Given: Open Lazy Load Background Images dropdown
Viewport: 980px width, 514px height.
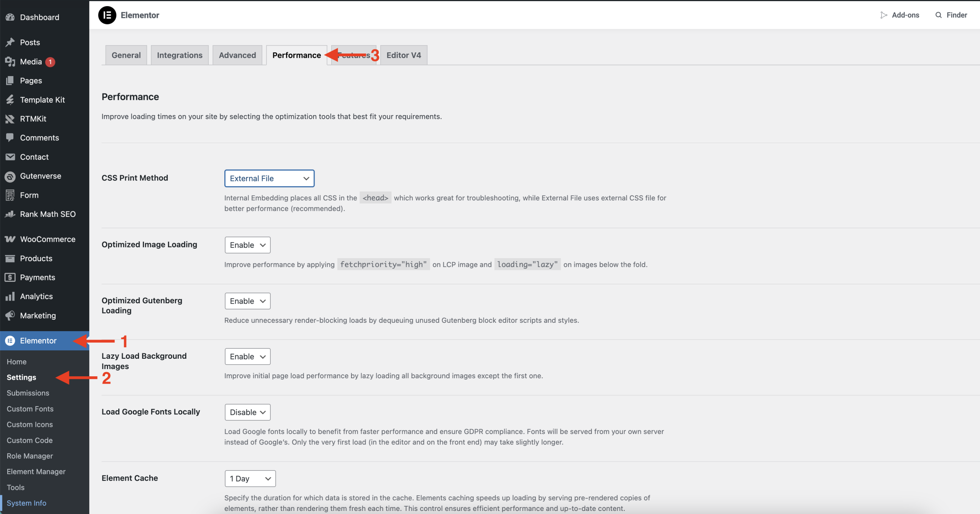Looking at the screenshot, I should coord(247,356).
